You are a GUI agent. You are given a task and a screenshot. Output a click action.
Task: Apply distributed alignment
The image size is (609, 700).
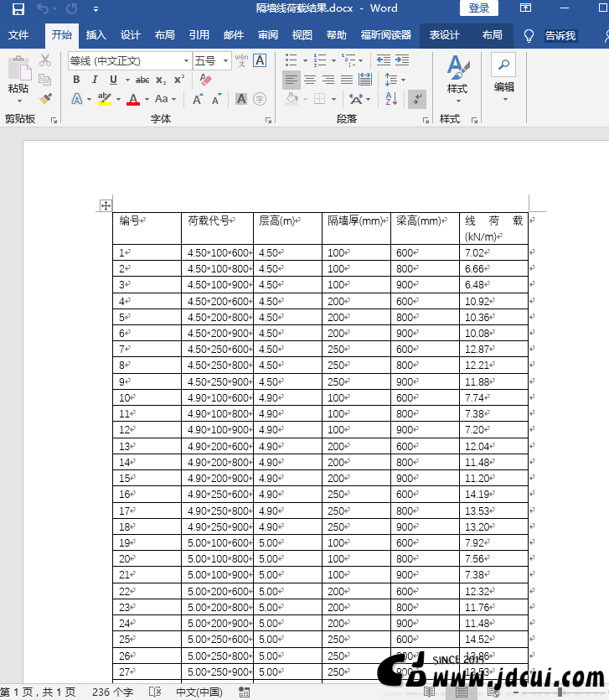pyautogui.click(x=365, y=80)
